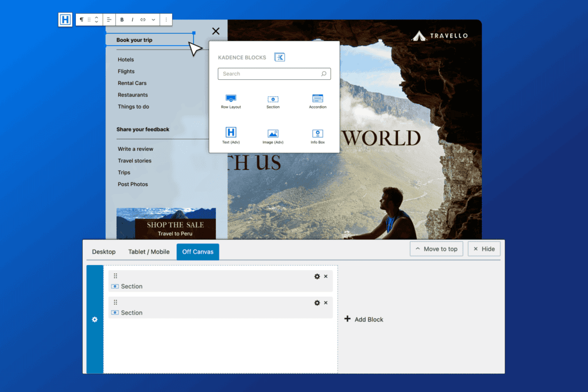Screen dimensions: 588x392
Task: Insert the Accordion block
Action: coord(318,101)
